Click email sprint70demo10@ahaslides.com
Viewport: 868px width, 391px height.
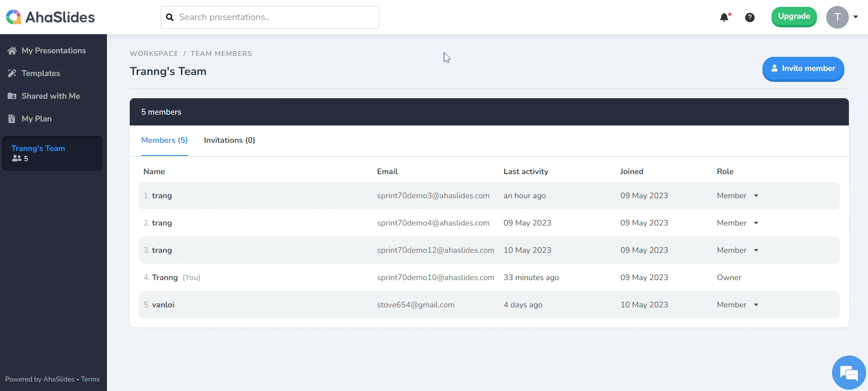[x=436, y=277]
